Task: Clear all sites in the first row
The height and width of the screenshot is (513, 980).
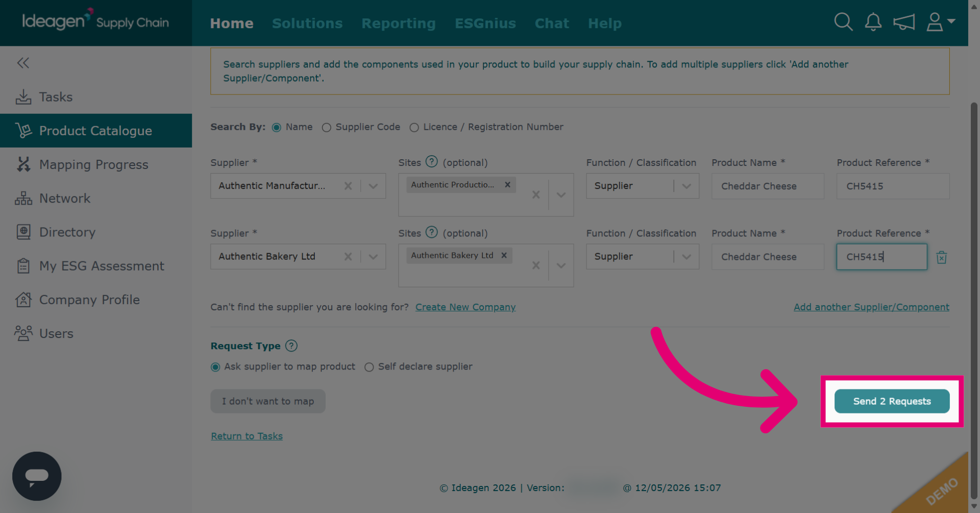Action: [536, 194]
